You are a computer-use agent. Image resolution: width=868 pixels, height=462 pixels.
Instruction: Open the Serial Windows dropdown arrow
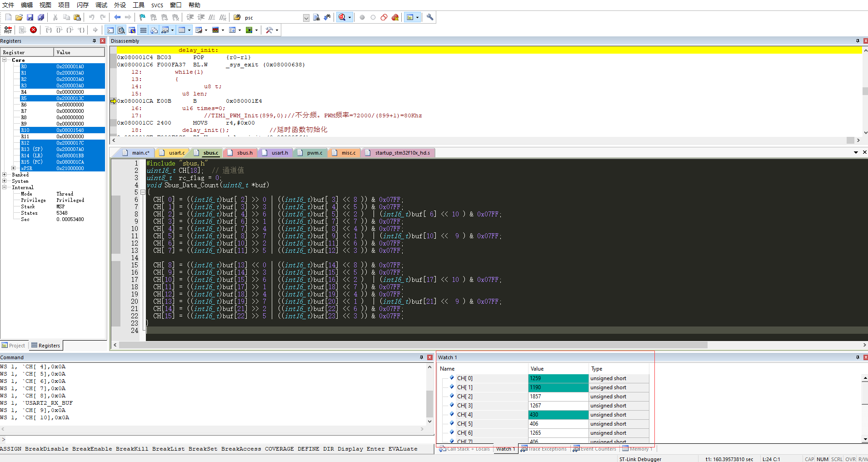click(x=206, y=30)
